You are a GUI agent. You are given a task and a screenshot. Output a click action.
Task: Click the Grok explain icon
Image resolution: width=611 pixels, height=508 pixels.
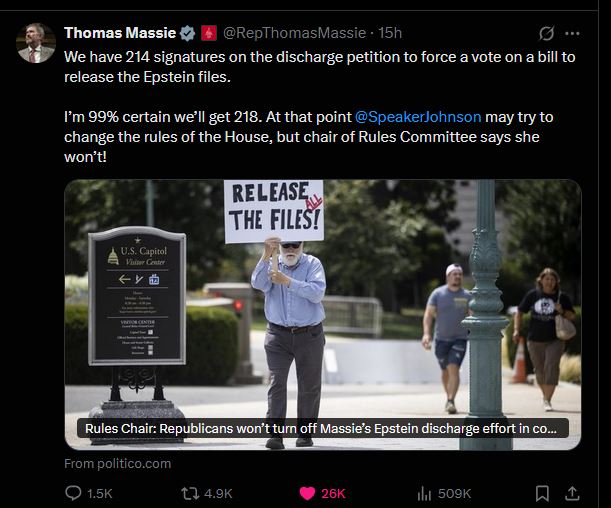point(546,34)
